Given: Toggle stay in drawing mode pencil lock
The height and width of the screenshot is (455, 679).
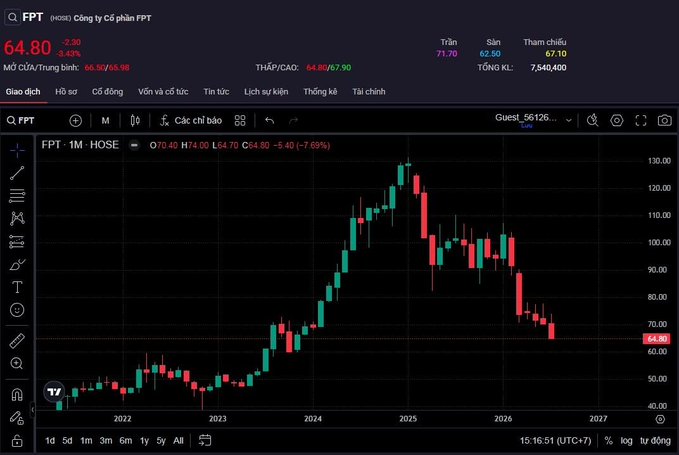Looking at the screenshot, I should click(x=17, y=418).
